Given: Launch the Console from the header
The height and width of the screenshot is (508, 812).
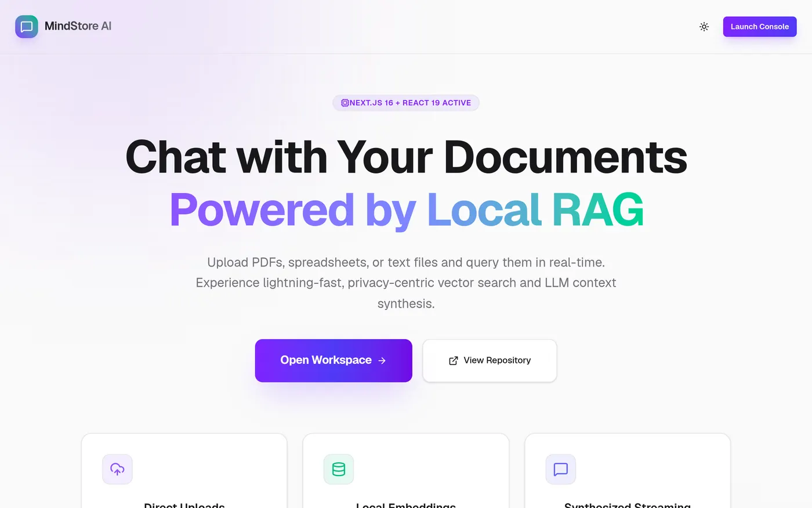Looking at the screenshot, I should [x=760, y=27].
